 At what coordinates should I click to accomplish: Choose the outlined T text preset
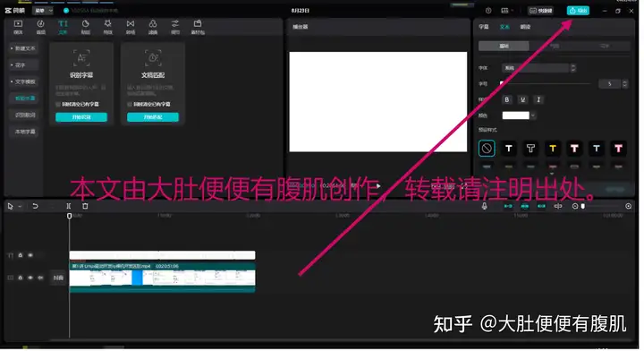tap(530, 149)
